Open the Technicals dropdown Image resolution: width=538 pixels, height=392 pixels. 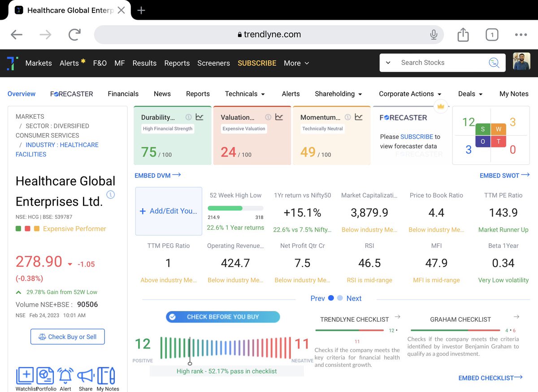(x=245, y=94)
